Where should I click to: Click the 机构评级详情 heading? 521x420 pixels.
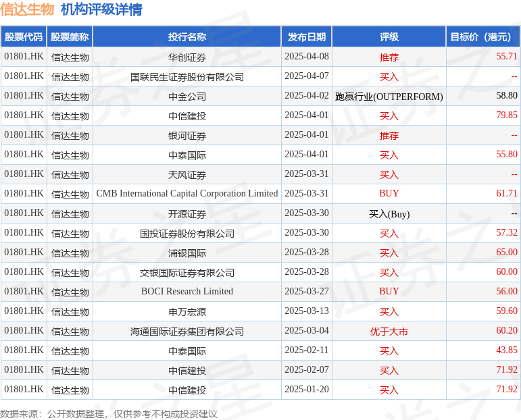(101, 9)
